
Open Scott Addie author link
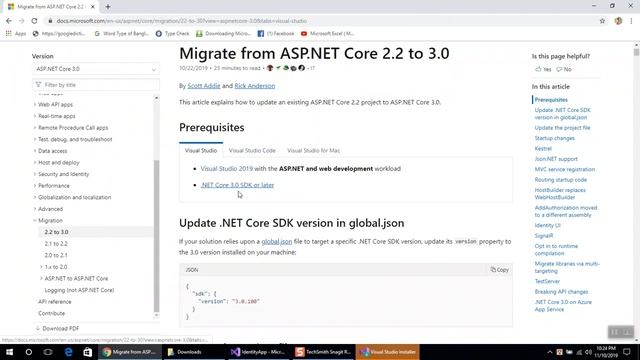coord(204,86)
